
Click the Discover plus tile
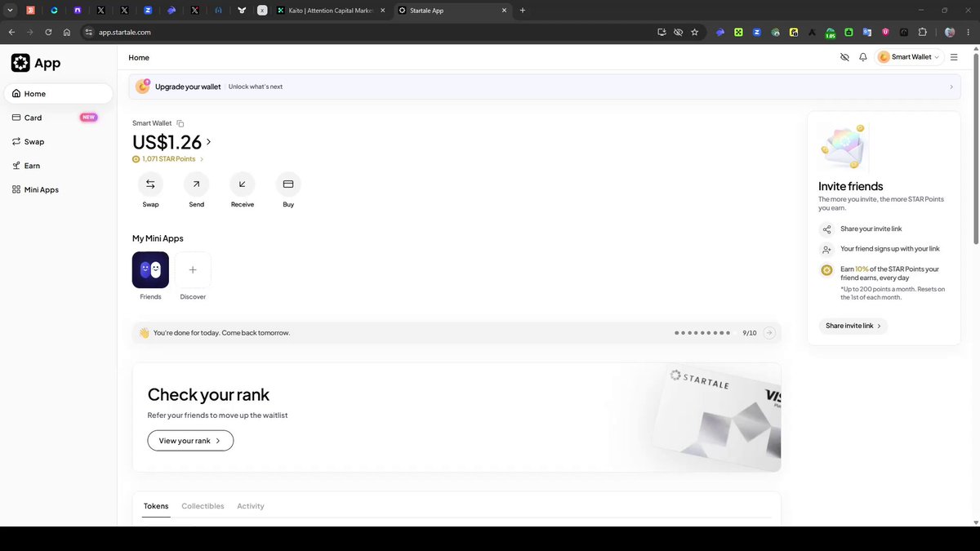(193, 269)
